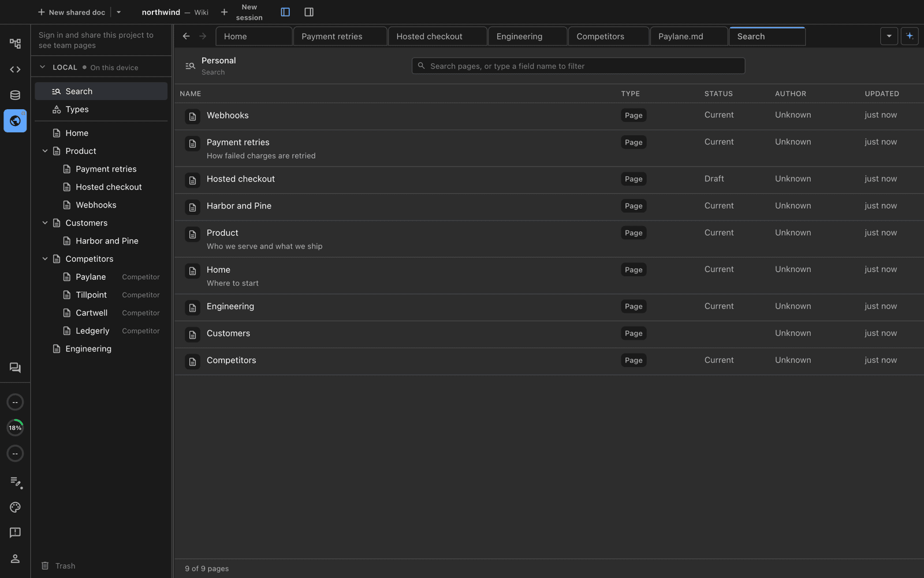Open the theme palette icon

coord(15,507)
